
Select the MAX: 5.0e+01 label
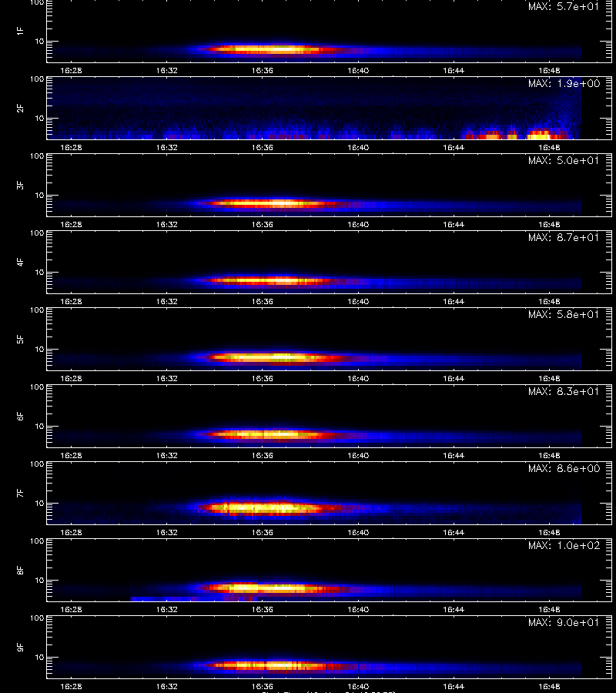point(564,160)
